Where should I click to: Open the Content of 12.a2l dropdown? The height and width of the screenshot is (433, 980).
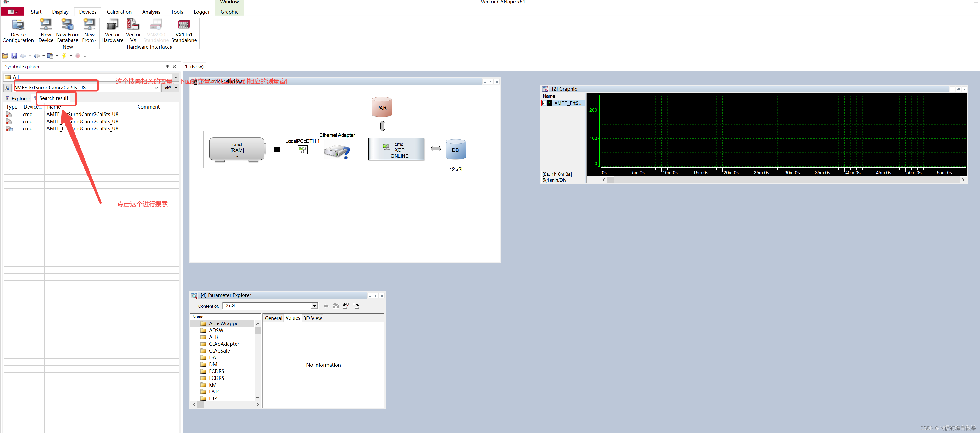pyautogui.click(x=314, y=306)
